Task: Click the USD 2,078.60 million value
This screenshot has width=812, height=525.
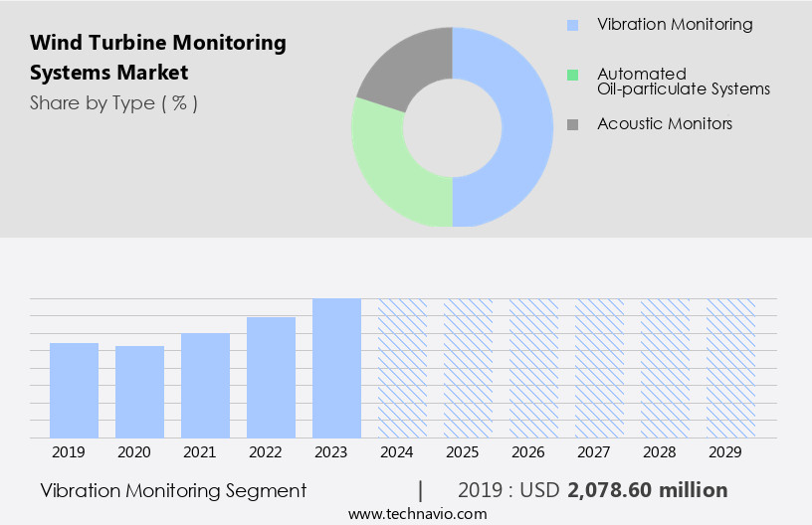Action: [x=647, y=490]
